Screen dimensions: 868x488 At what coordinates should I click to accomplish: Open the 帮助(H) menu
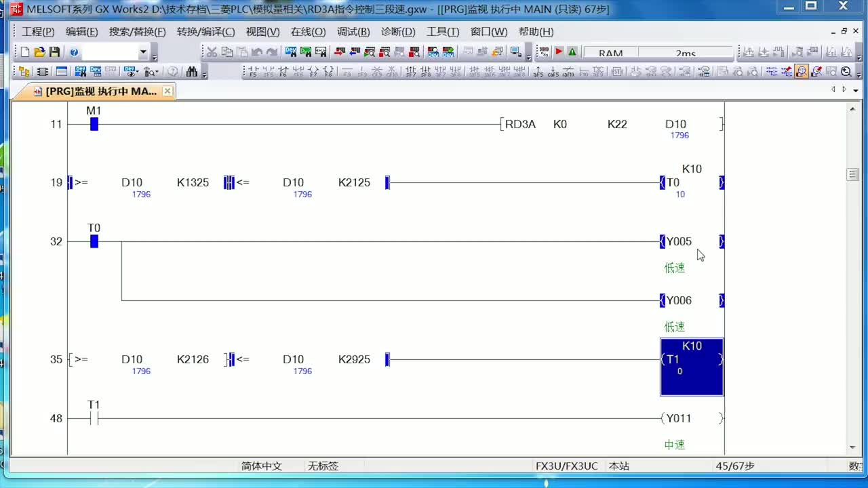click(x=536, y=32)
